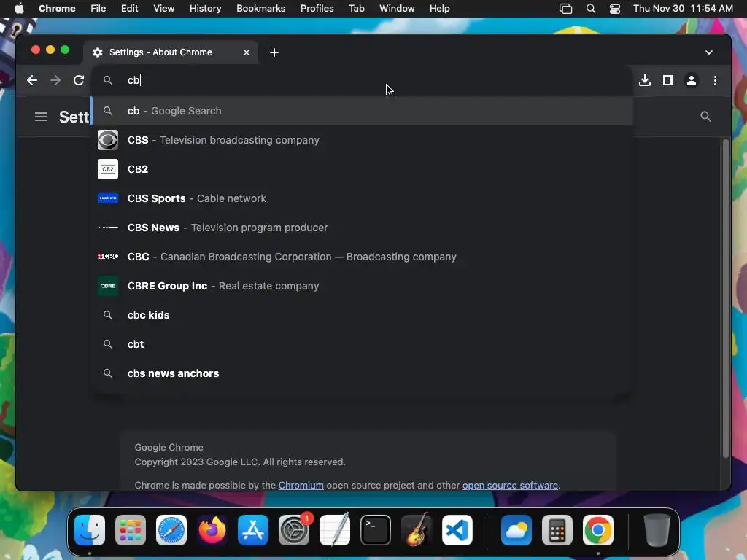The height and width of the screenshot is (560, 747).
Task: Open the Apple menu
Action: click(x=19, y=8)
